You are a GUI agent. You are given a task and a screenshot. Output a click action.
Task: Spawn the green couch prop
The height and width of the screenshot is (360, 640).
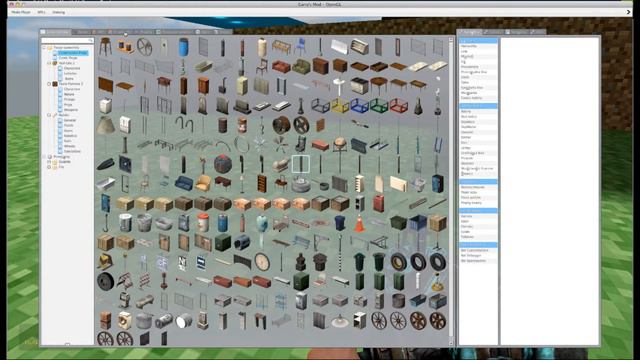[301, 66]
